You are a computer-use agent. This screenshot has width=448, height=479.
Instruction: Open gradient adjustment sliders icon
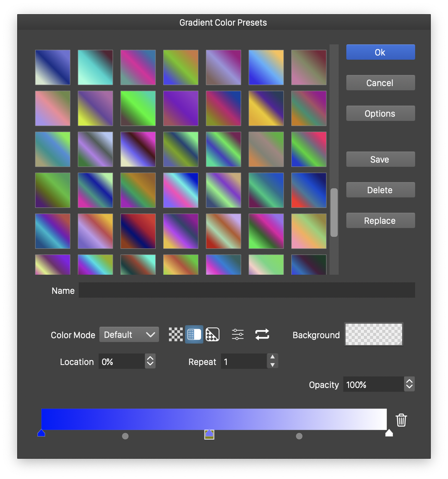click(x=237, y=335)
